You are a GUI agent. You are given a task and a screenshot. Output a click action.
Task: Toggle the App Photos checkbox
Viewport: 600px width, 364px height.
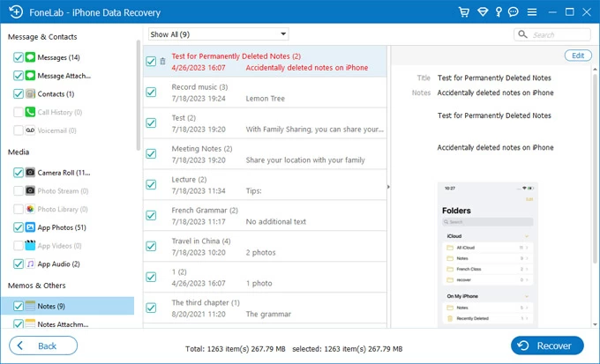pos(19,227)
